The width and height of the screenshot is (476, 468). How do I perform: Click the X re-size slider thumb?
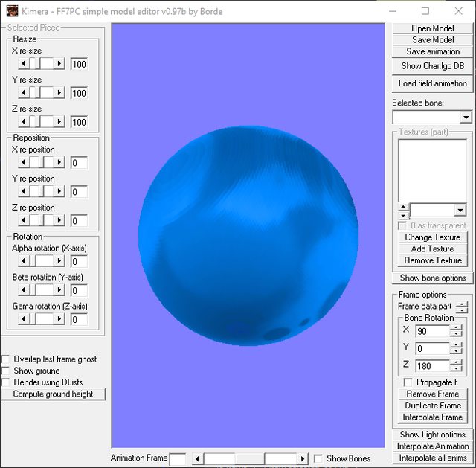(x=35, y=64)
